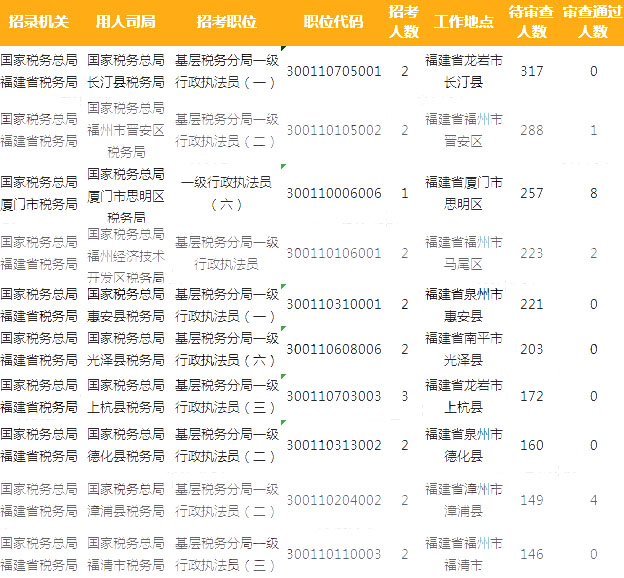Select the 招考职位 column header
This screenshot has height=578, width=624.
(226, 22)
